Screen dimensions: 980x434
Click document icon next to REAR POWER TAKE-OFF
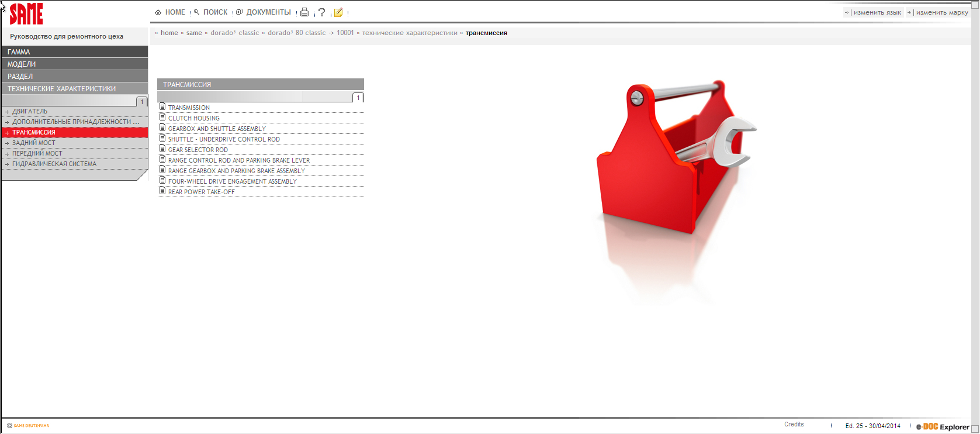click(162, 191)
